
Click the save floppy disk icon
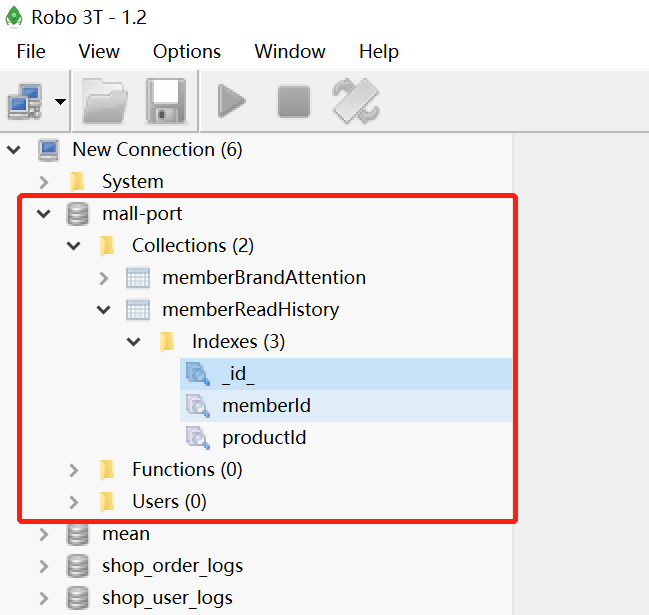point(166,101)
